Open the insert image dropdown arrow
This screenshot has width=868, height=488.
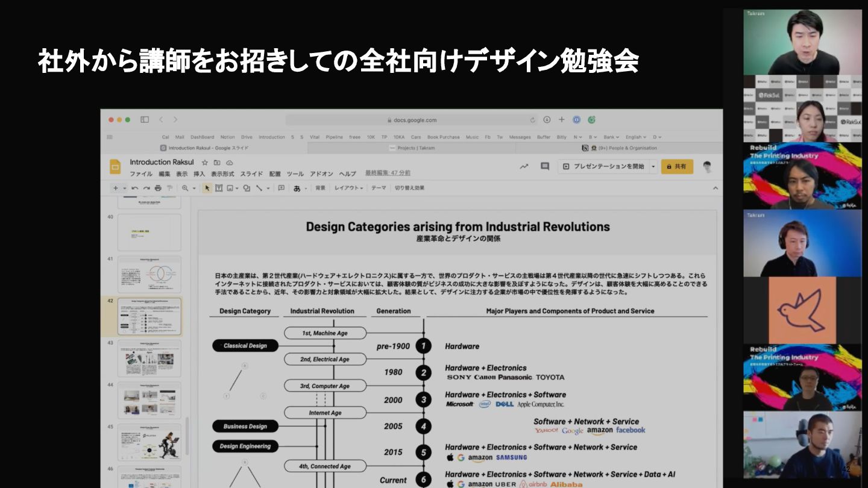pyautogui.click(x=237, y=188)
